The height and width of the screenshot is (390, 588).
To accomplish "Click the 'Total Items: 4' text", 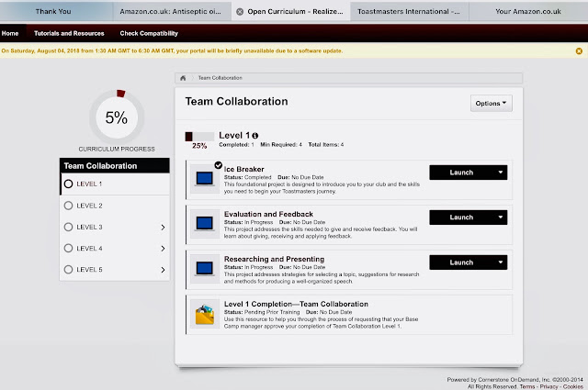I will coord(326,145).
